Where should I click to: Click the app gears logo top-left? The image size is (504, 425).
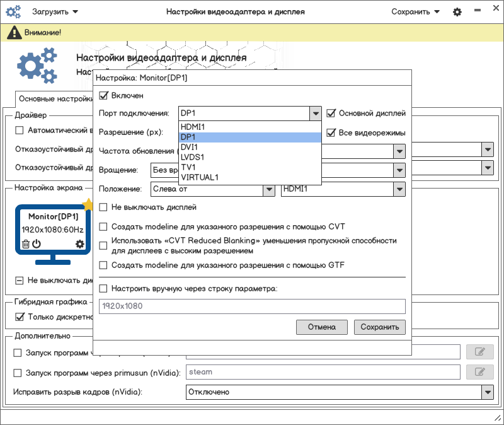pos(14,12)
